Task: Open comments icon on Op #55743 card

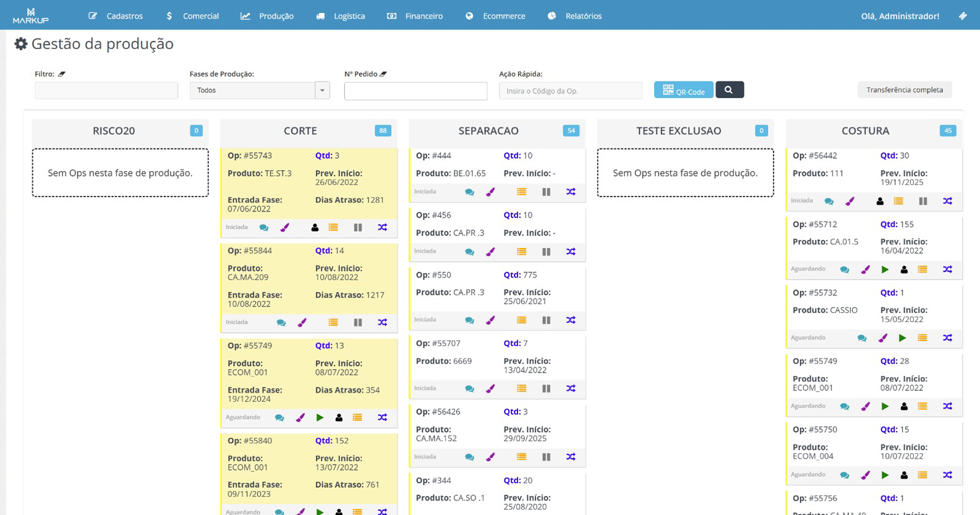Action: point(264,228)
